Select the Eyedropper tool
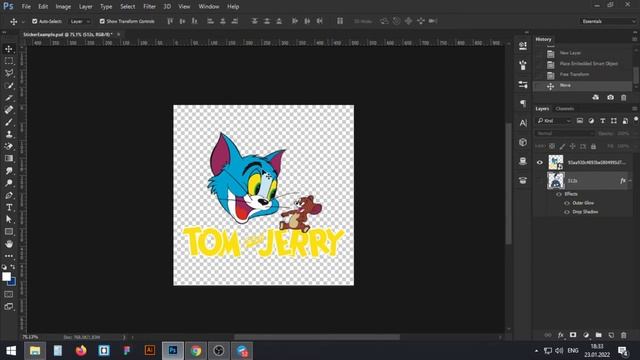Viewport: 640px width, 360px height. 9,98
